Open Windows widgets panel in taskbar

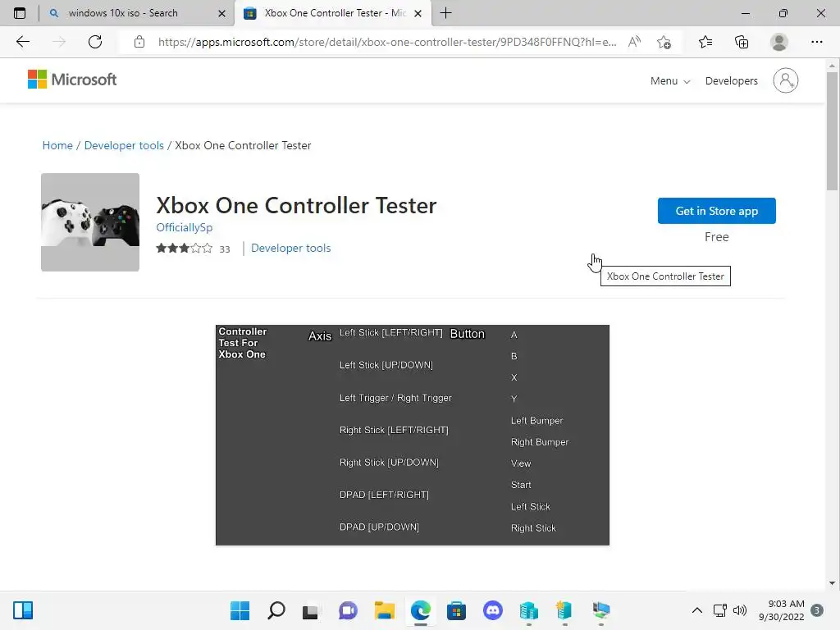coord(23,610)
